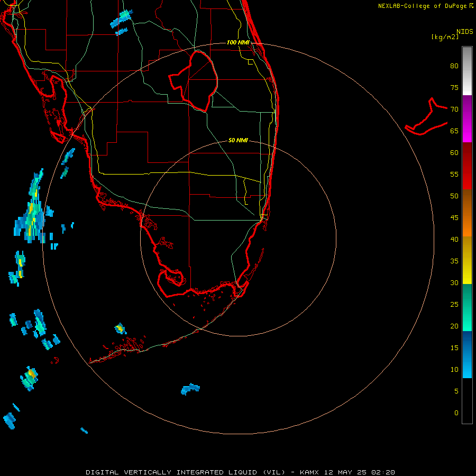
Task: Click the scale value 55
Action: [x=454, y=174]
